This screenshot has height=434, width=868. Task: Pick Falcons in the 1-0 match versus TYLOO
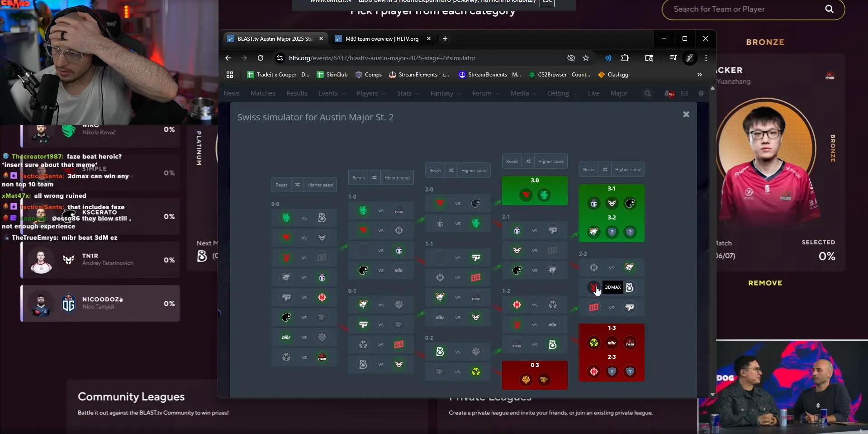click(x=363, y=210)
